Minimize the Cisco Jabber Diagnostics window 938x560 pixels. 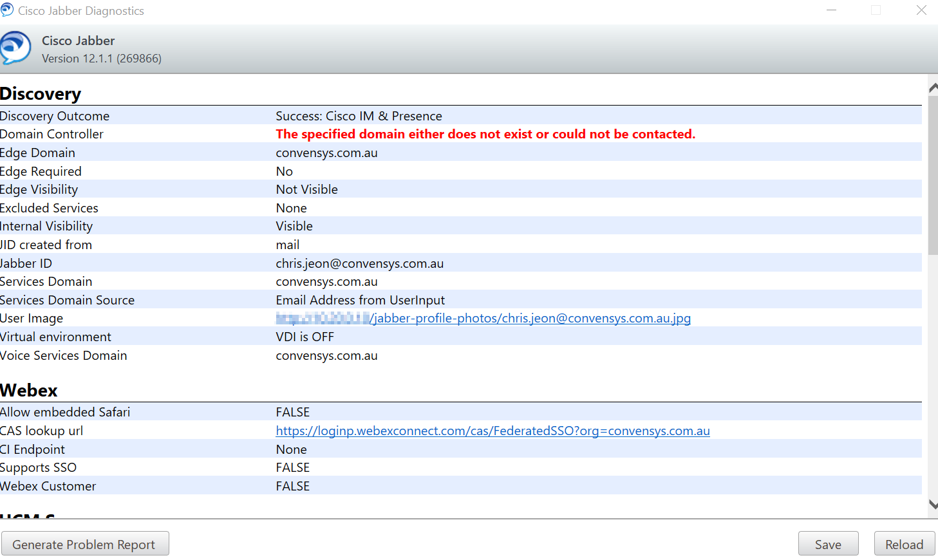pyautogui.click(x=831, y=10)
